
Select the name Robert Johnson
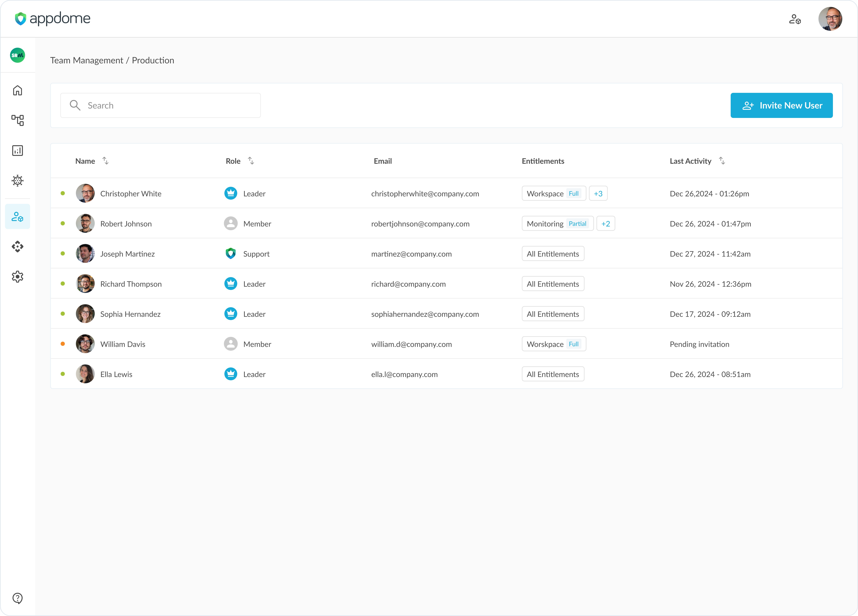coord(126,224)
